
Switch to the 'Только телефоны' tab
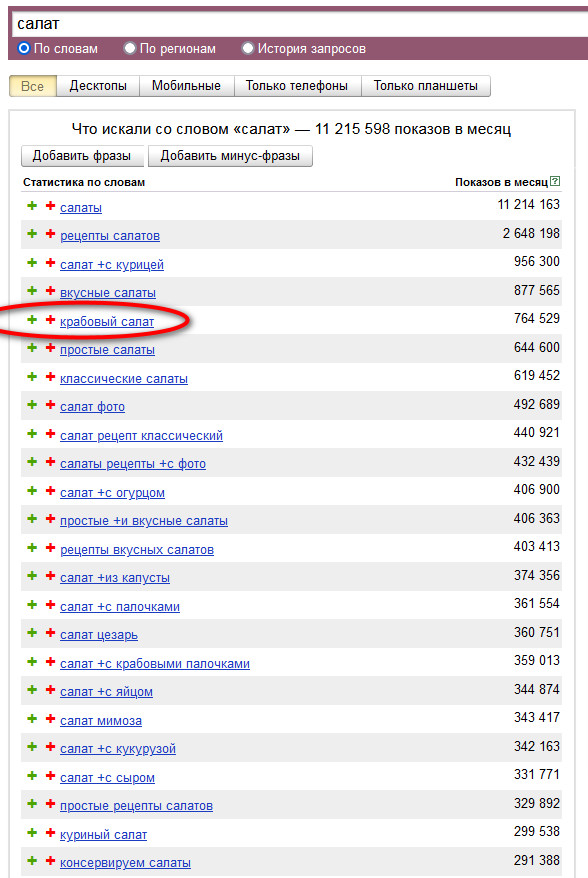click(x=297, y=86)
